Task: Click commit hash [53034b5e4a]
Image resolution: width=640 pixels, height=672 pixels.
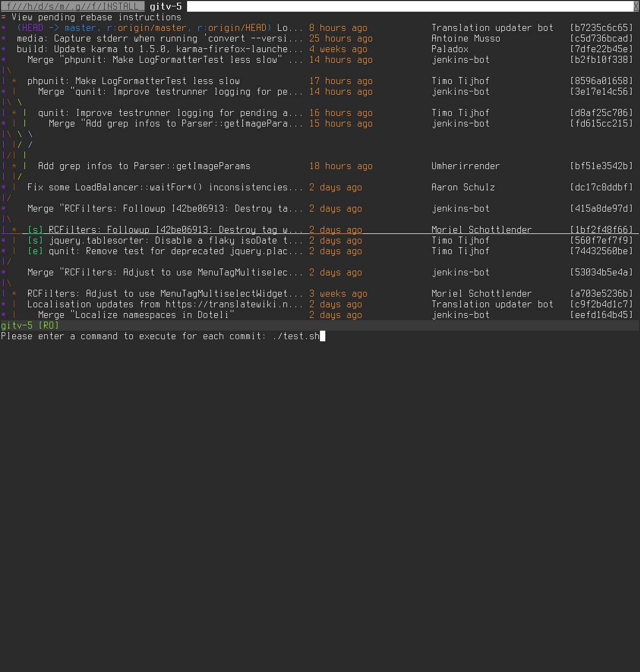Action: click(602, 272)
